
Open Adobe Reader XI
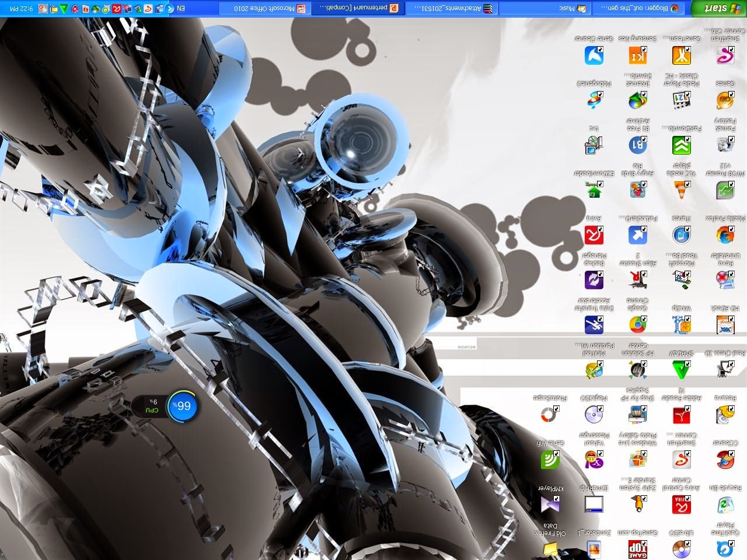point(681,416)
